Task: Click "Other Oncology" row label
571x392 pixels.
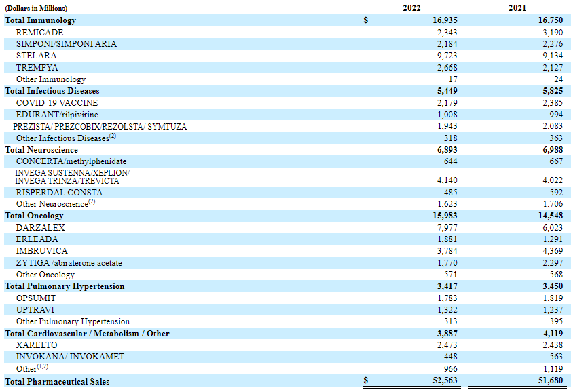Action: pos(45,275)
